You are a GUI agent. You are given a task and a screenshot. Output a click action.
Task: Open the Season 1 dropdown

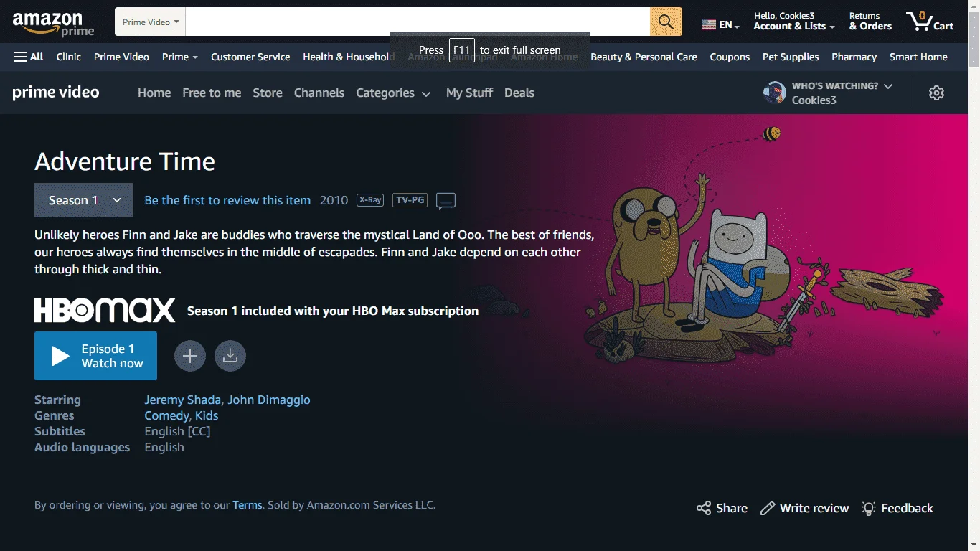[x=83, y=200]
